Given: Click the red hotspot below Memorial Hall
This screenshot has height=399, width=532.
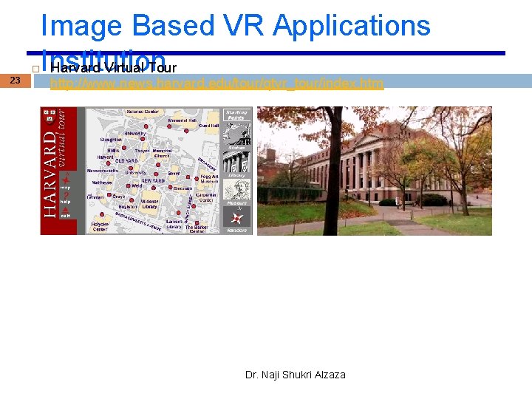Looking at the screenshot, I should click(x=169, y=126).
